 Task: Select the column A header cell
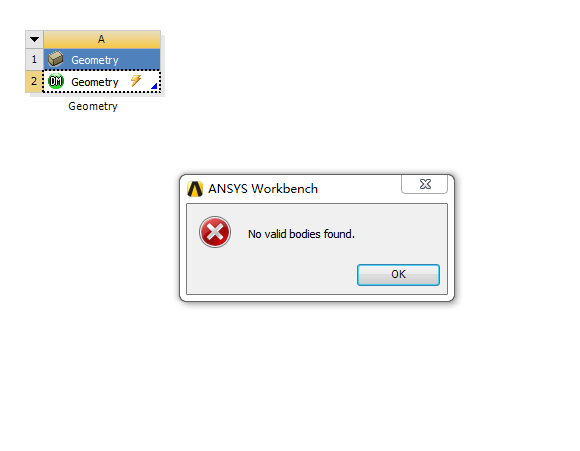(102, 39)
